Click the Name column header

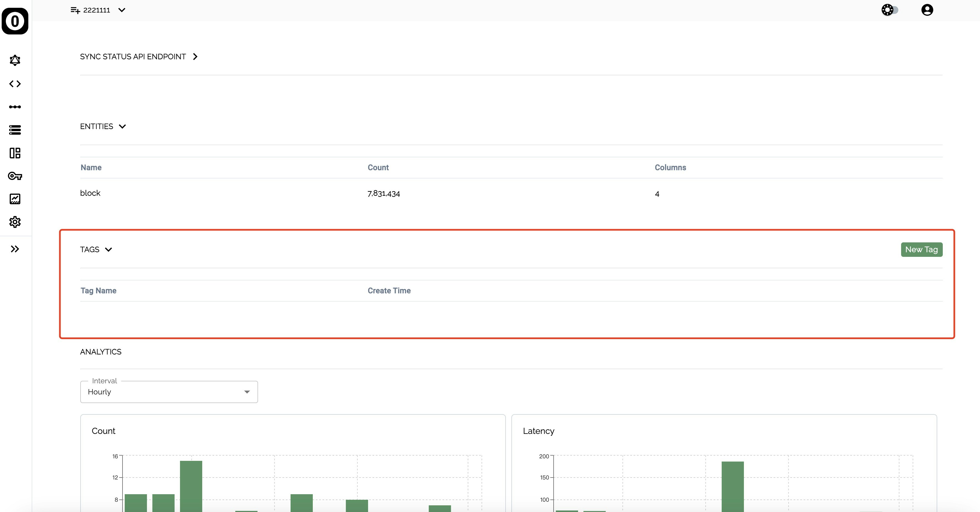tap(91, 168)
